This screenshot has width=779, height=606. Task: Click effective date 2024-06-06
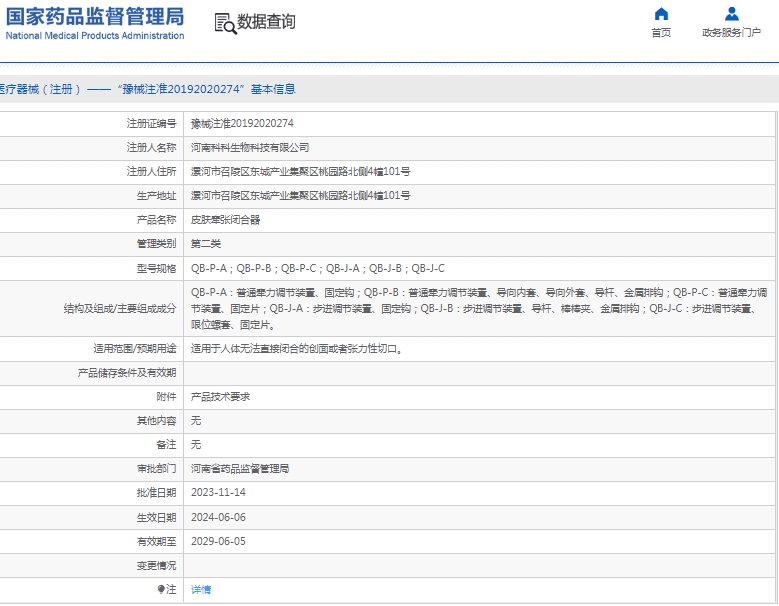218,518
